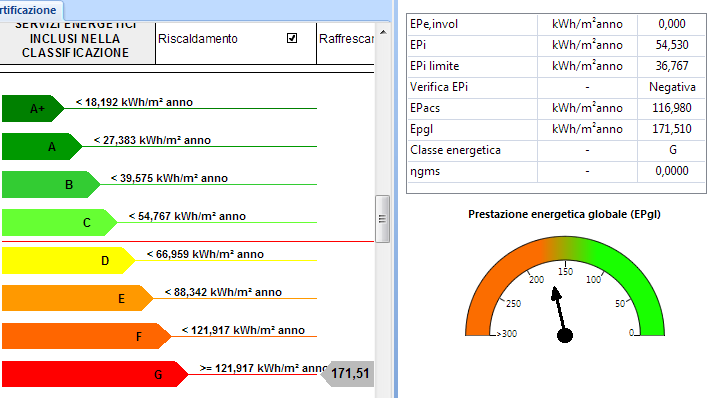Click the 50 tick label on gauge
The image size is (709, 398).
620,303
